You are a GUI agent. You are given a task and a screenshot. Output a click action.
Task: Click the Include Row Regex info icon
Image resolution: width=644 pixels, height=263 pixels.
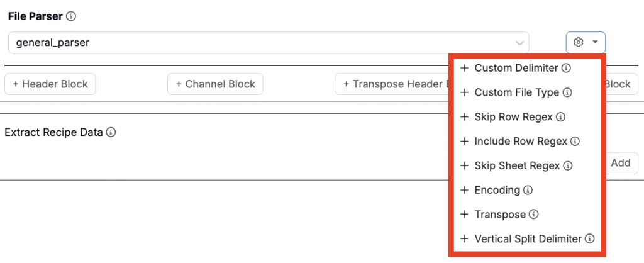point(575,142)
